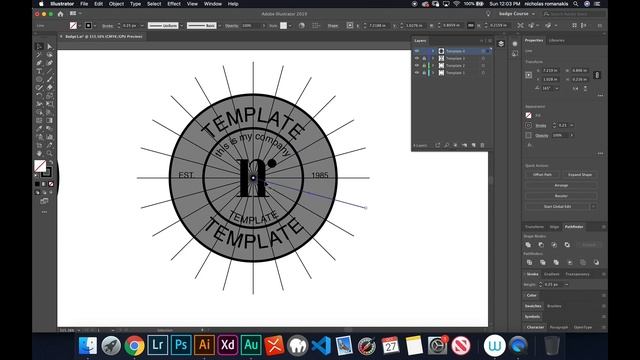Click the Recolor button
The width and height of the screenshot is (640, 360).
coord(561,196)
